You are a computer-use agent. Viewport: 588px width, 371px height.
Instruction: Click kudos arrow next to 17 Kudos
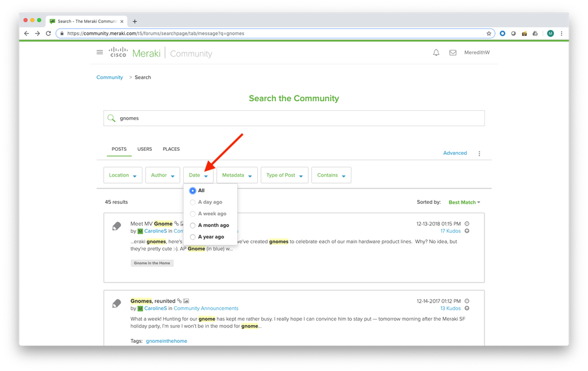(467, 231)
